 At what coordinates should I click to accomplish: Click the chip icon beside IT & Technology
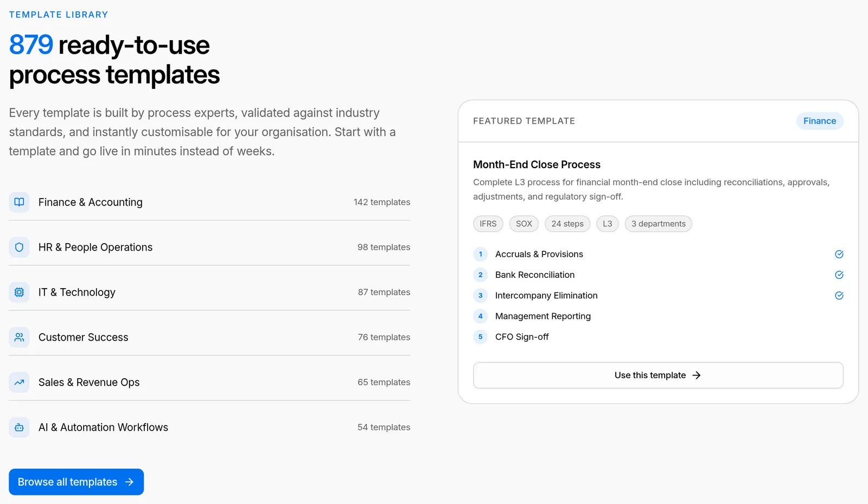(x=19, y=292)
